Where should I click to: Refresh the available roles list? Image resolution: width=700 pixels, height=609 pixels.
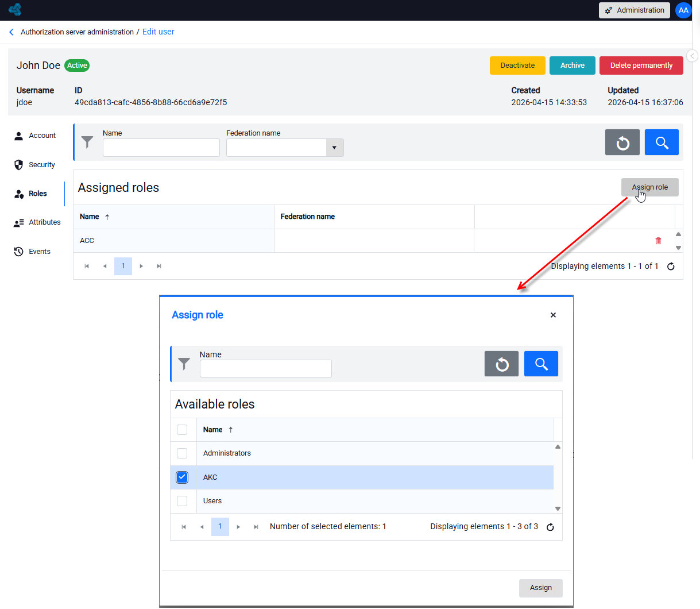coord(550,527)
